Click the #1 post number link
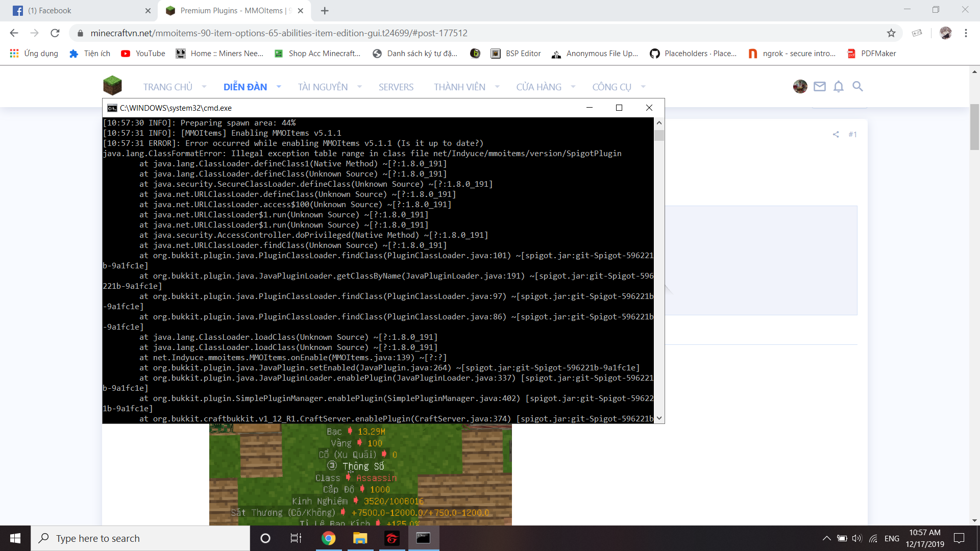Viewport: 980px width, 551px height. pos(852,134)
